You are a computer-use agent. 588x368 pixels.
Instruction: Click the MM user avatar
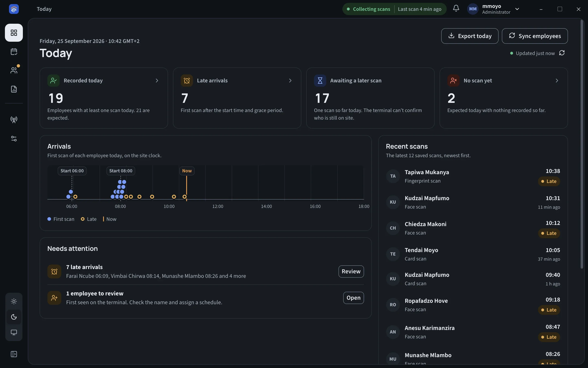tap(473, 9)
